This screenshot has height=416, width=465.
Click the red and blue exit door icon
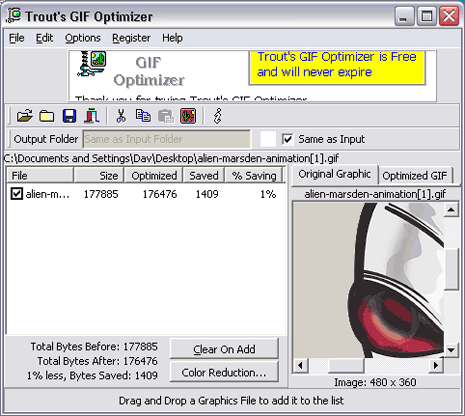(x=92, y=116)
